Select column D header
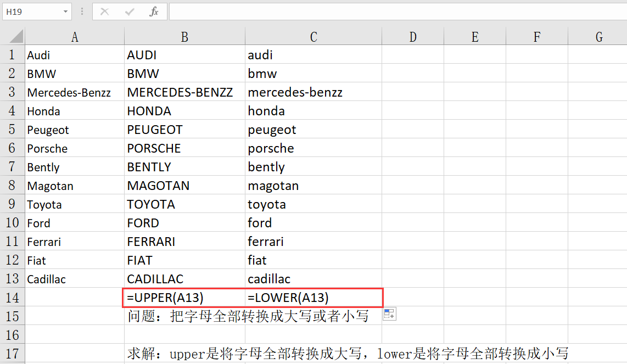 click(x=413, y=37)
